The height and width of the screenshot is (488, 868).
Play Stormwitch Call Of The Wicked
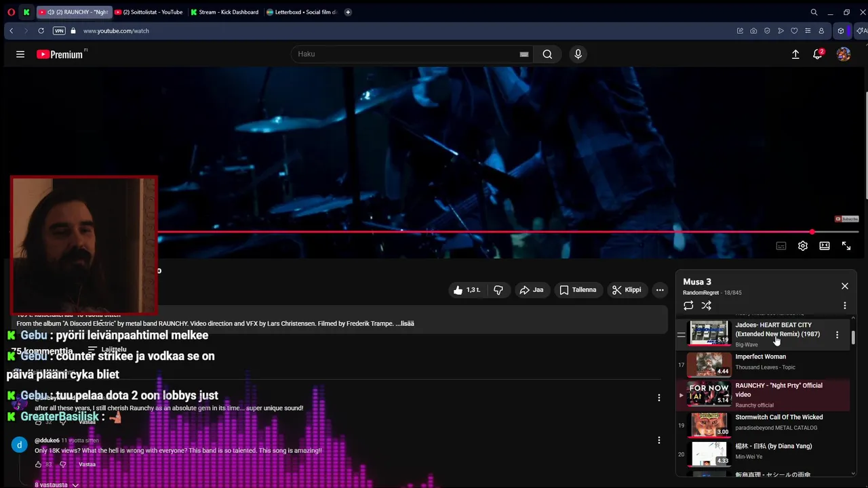pos(763,425)
